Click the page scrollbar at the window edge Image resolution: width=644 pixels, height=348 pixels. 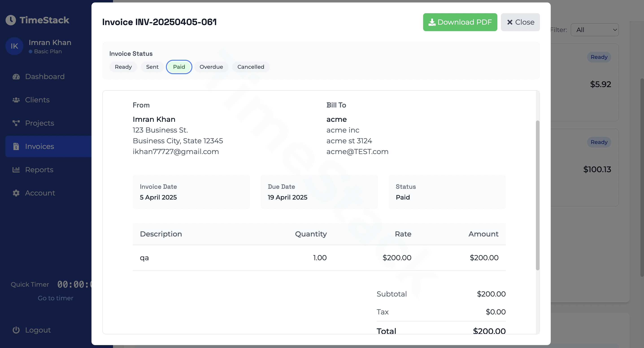642,177
